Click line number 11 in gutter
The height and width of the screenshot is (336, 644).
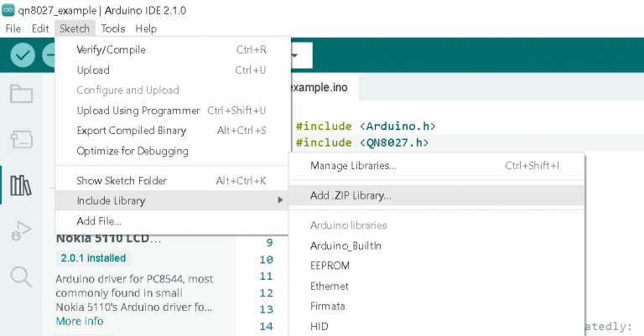266,277
